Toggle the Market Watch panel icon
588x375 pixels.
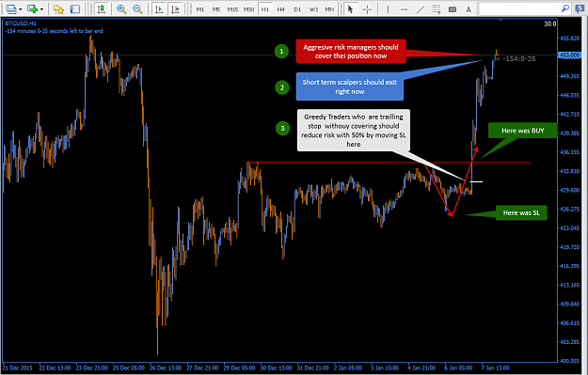tap(75, 9)
